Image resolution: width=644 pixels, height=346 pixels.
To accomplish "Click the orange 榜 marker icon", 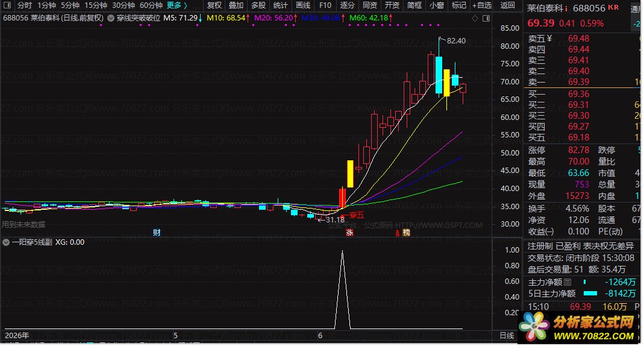I will [406, 233].
